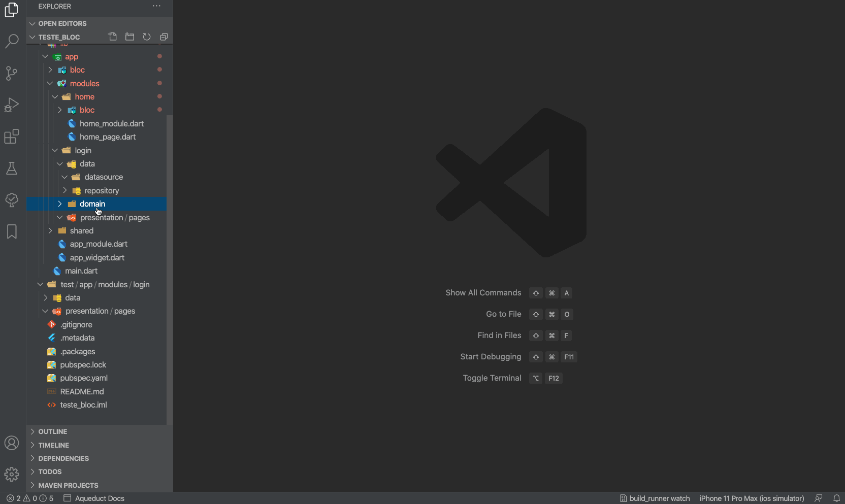Open pubspec.yaml file
The height and width of the screenshot is (504, 845).
tap(84, 378)
